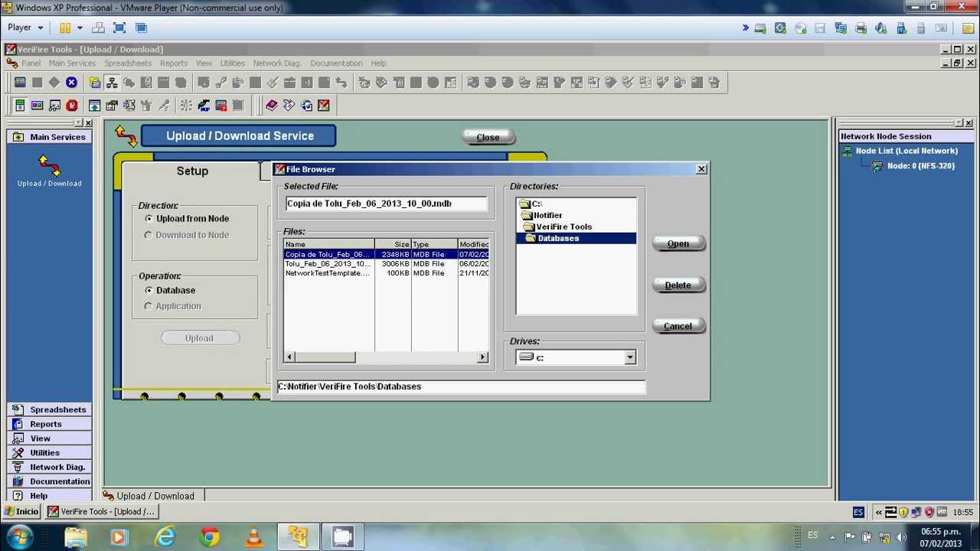Image resolution: width=980 pixels, height=551 pixels.
Task: Open the Utilities menu in menu bar
Action: (232, 63)
